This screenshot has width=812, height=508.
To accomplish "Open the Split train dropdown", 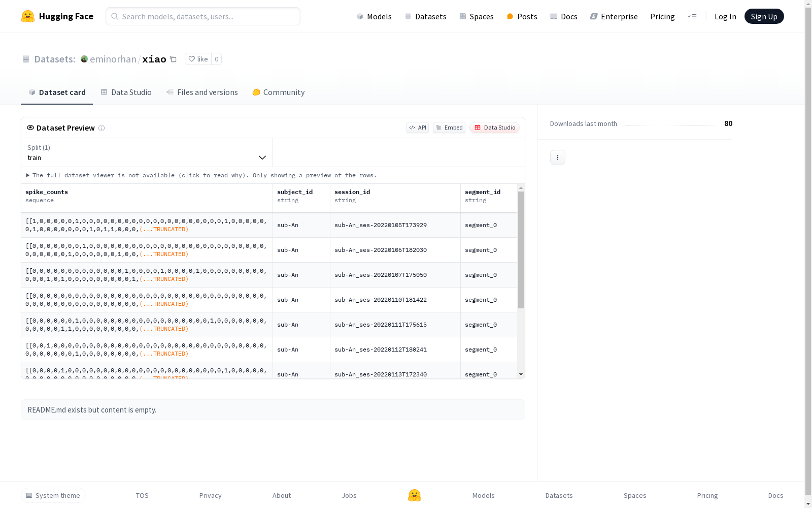I will pyautogui.click(x=147, y=152).
